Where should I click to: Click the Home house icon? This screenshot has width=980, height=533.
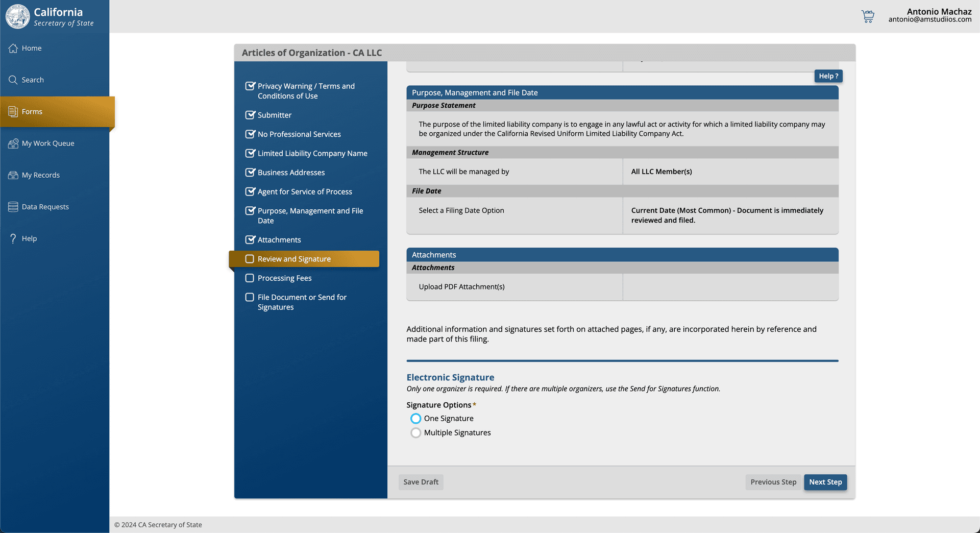pyautogui.click(x=13, y=49)
